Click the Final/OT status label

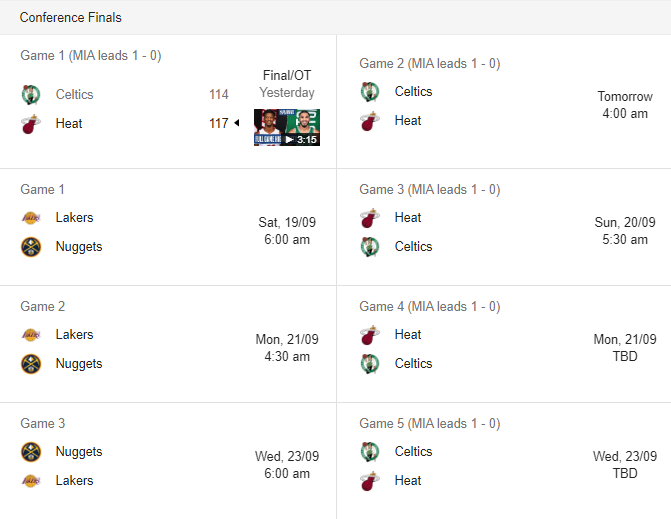(287, 75)
